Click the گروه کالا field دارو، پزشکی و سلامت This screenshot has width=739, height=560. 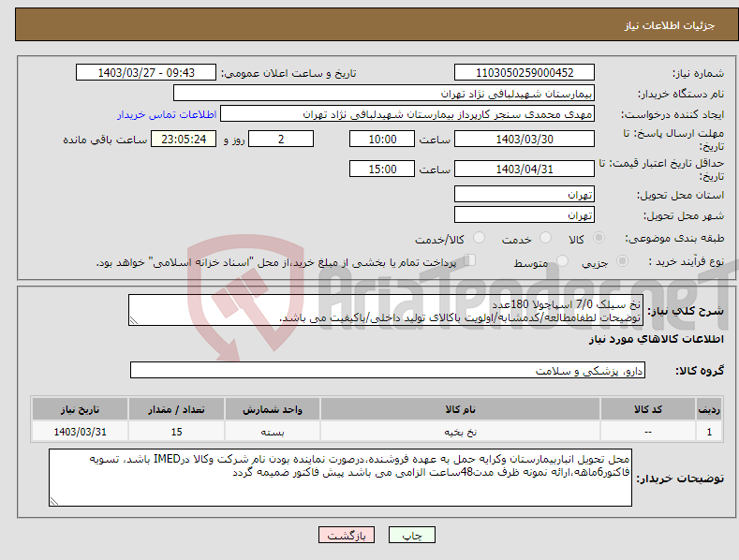[x=388, y=371]
